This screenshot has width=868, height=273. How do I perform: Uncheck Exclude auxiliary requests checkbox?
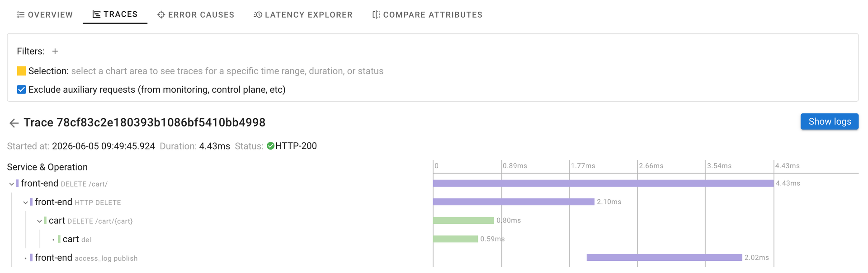coord(21,89)
